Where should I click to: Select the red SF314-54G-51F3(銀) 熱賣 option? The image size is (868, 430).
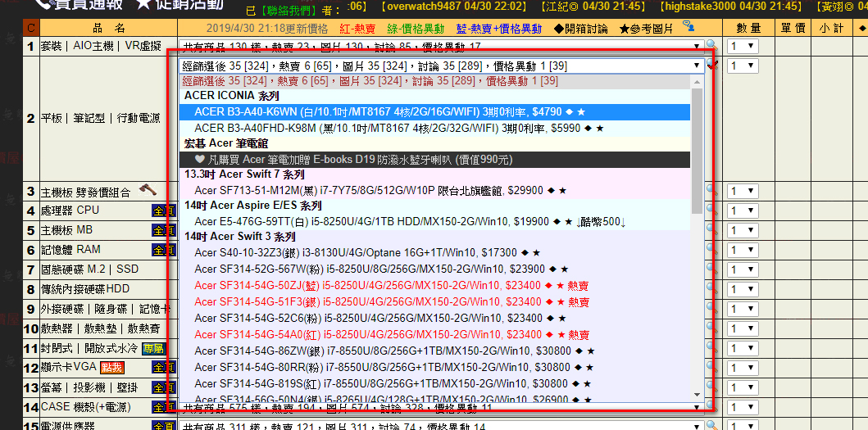pyautogui.click(x=434, y=302)
